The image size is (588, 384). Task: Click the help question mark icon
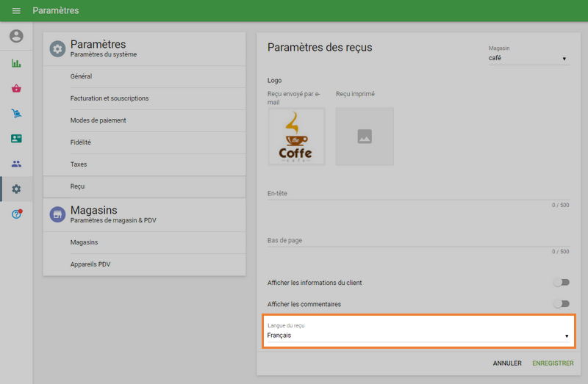coord(16,214)
